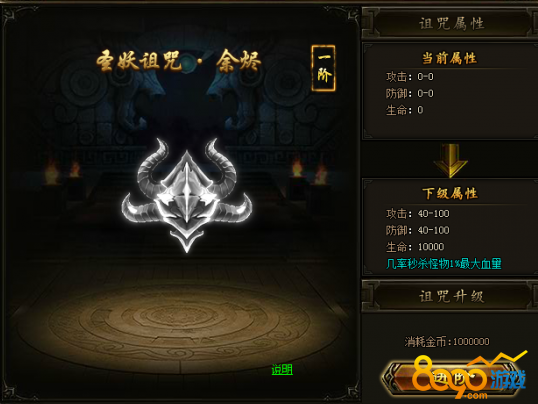Click next-level 防御 40-100 stat

click(x=418, y=230)
